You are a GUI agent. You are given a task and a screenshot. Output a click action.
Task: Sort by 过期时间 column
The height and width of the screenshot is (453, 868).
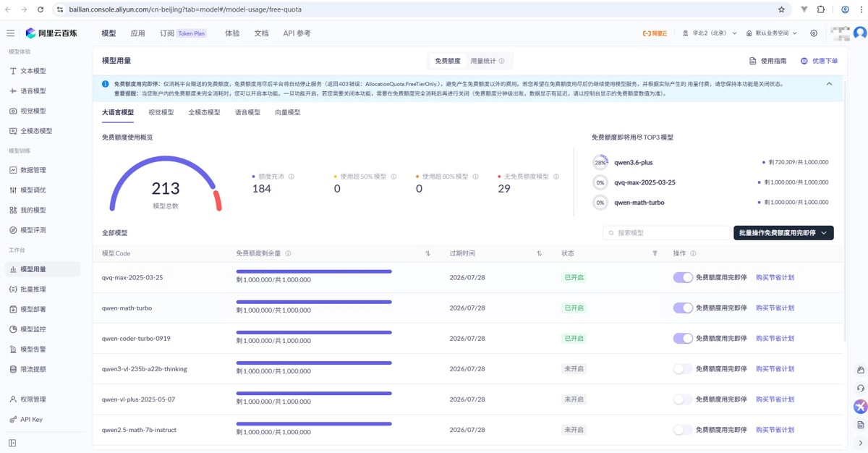(x=539, y=253)
